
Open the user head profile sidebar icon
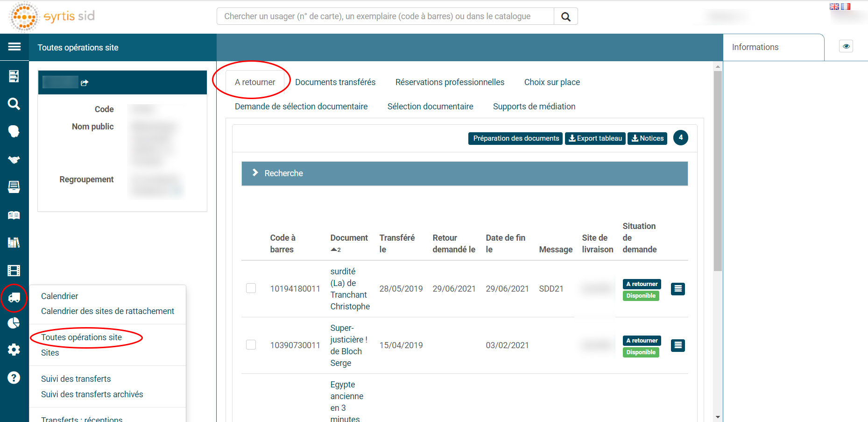(14, 131)
